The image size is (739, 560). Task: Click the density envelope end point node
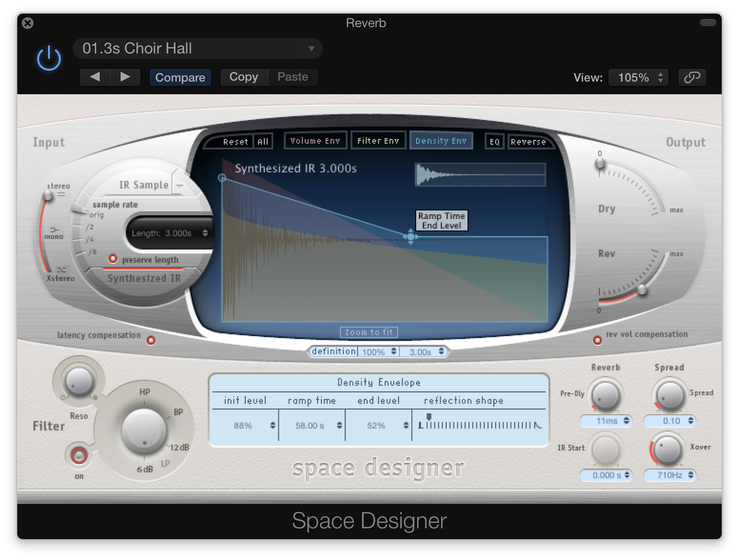point(410,237)
